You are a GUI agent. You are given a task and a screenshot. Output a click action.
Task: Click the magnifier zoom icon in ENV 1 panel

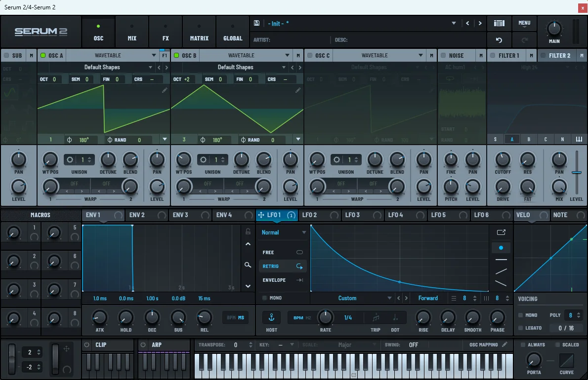pos(248,265)
